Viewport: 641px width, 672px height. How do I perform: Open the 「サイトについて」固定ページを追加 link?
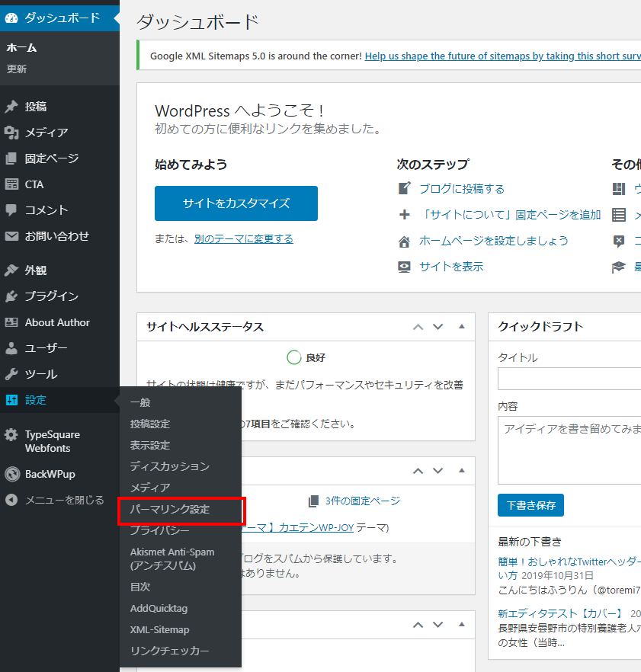click(x=510, y=214)
